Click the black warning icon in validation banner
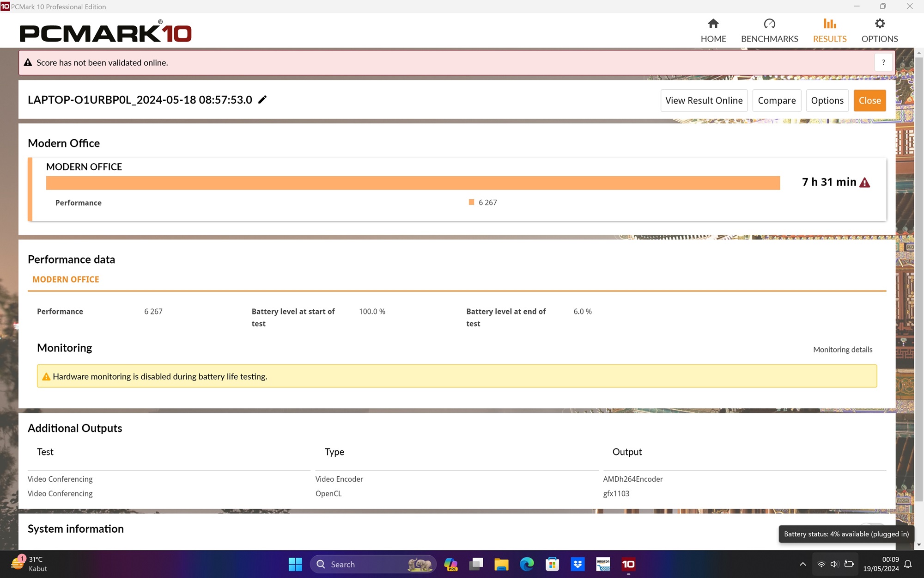Image resolution: width=924 pixels, height=578 pixels. coord(28,62)
